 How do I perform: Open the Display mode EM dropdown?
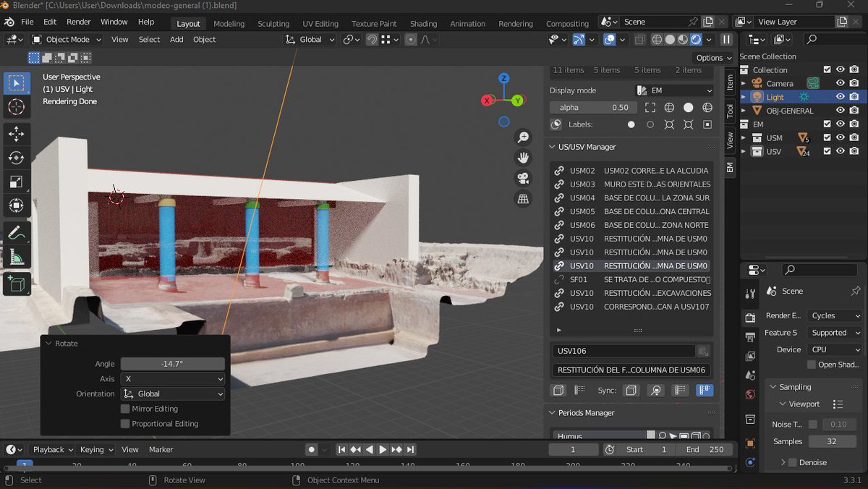(x=674, y=90)
